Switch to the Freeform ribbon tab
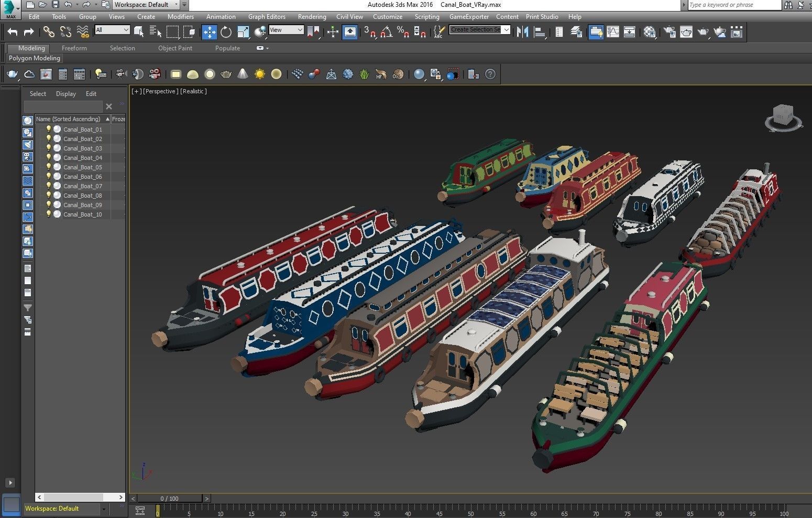812x518 pixels. (74, 48)
